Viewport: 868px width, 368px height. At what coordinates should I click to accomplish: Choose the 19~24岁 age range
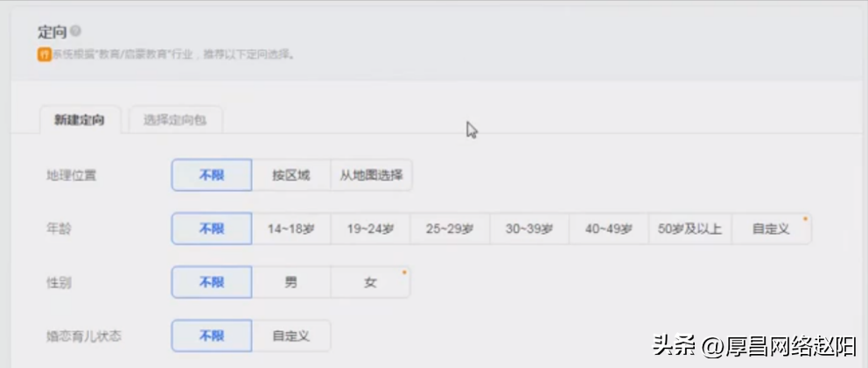coord(370,229)
